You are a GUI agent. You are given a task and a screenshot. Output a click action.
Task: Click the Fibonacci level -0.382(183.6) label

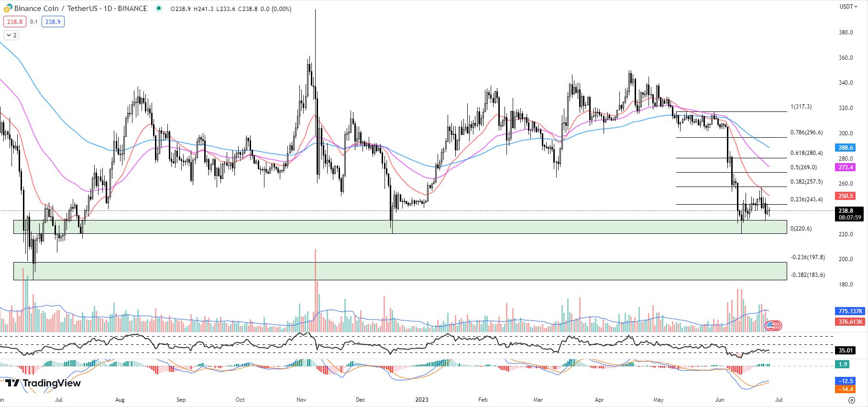tap(808, 275)
